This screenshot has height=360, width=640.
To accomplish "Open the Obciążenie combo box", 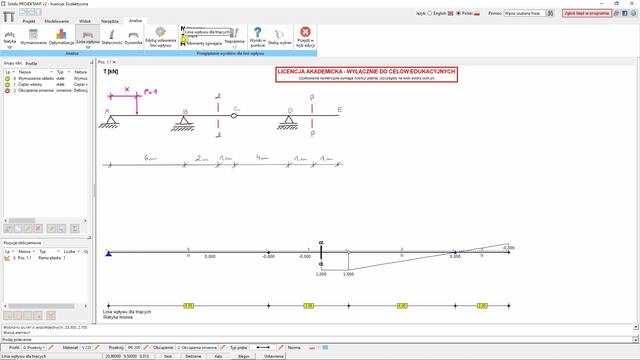I will point(197,348).
